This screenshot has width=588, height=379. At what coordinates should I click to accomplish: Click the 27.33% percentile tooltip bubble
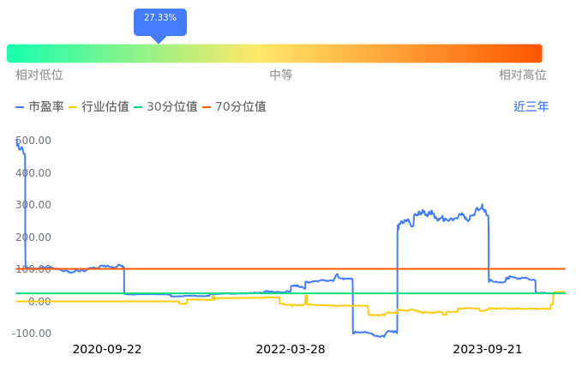(x=159, y=19)
